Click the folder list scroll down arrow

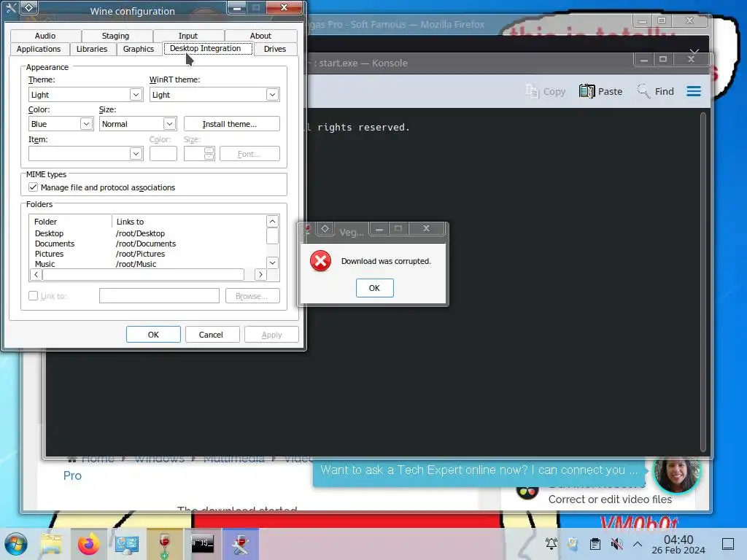click(x=272, y=262)
